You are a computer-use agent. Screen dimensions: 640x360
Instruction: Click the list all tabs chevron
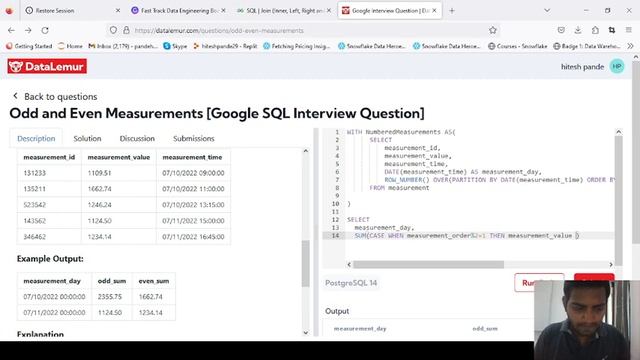pyautogui.click(x=547, y=11)
